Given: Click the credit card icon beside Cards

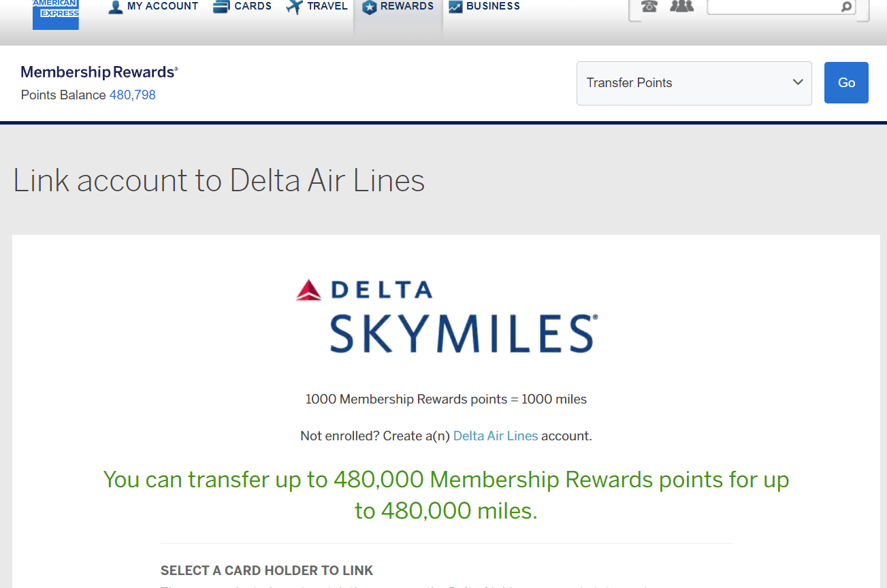Looking at the screenshot, I should [x=221, y=7].
